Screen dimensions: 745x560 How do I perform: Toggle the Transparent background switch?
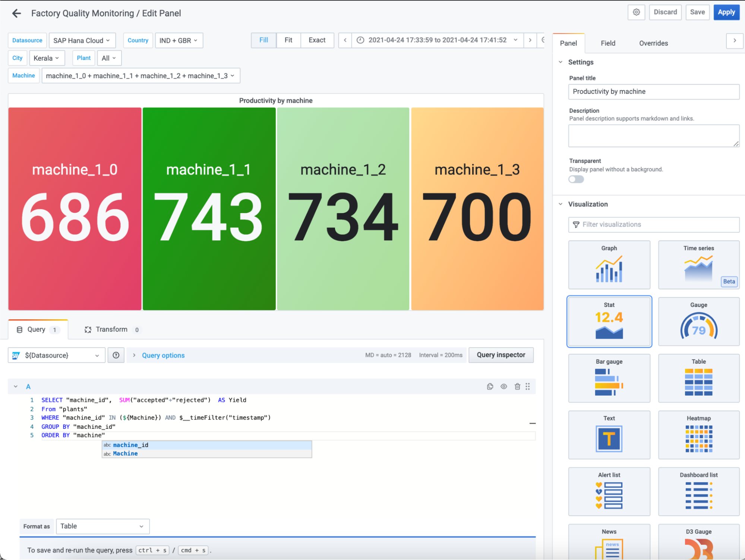coord(576,179)
